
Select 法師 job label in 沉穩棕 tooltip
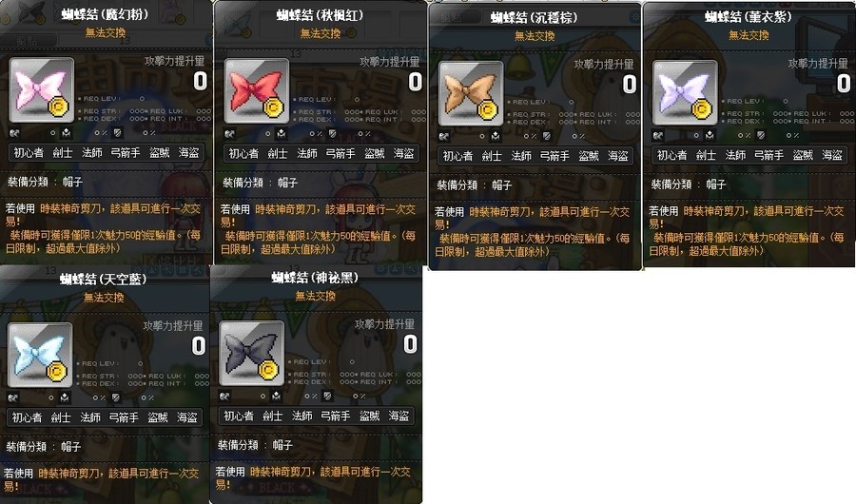pos(521,156)
